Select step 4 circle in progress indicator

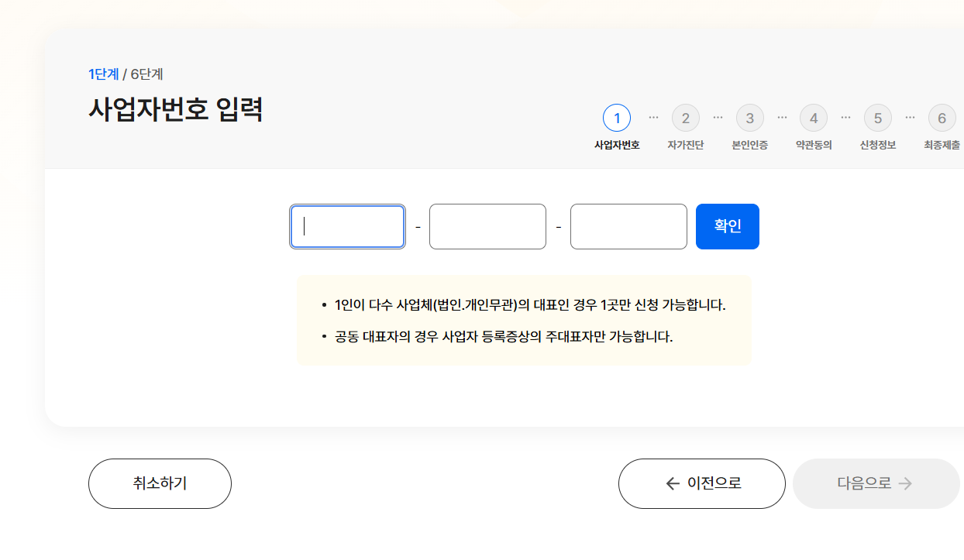pyautogui.click(x=814, y=118)
